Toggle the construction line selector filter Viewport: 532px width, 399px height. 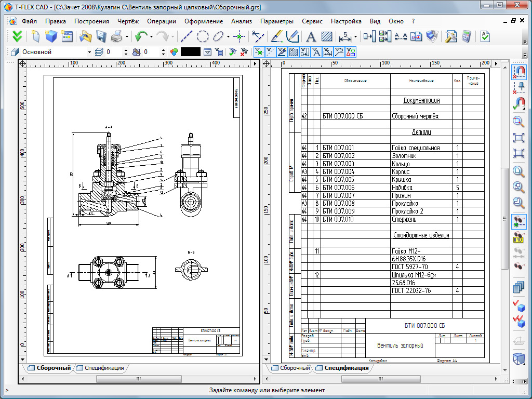(270, 52)
